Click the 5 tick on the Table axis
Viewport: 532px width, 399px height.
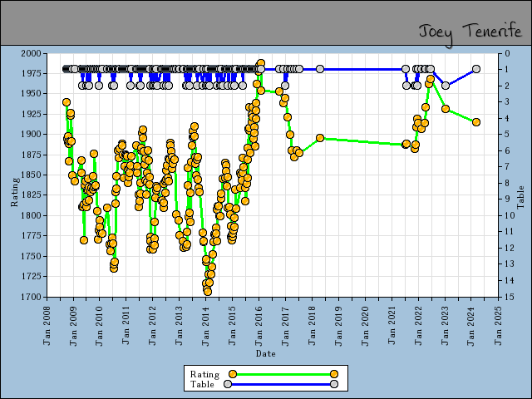(x=508, y=135)
